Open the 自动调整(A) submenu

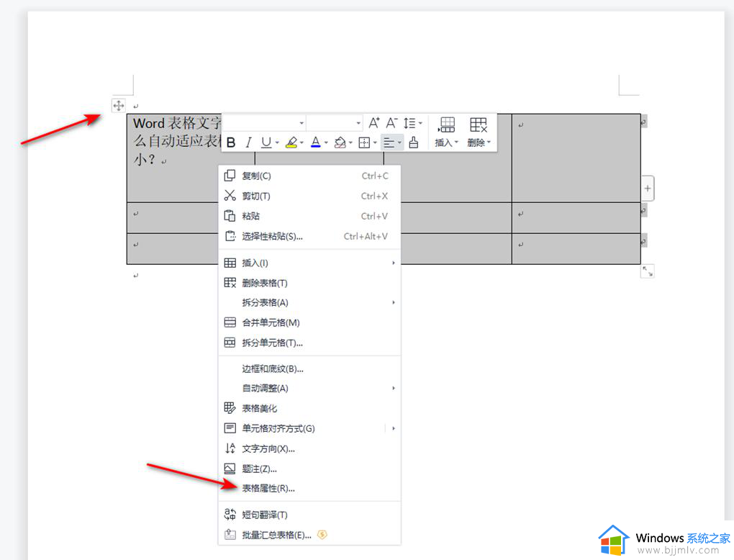309,388
